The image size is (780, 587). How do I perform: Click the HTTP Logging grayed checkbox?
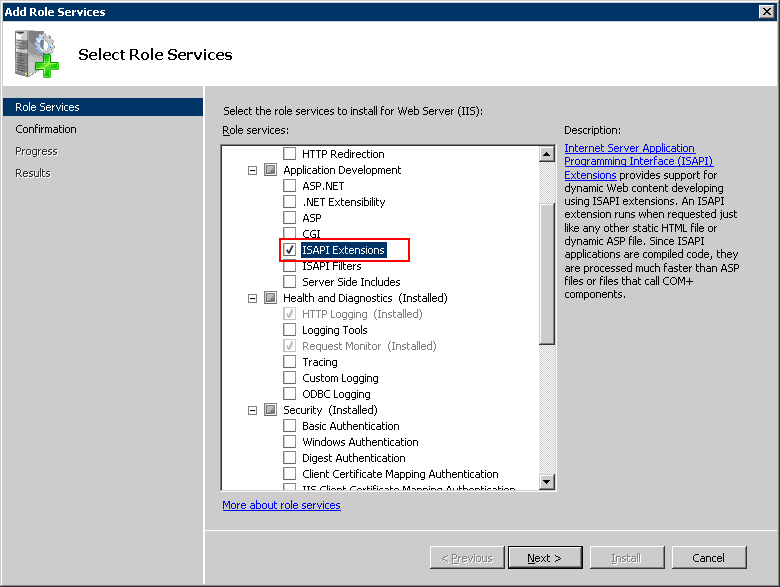point(290,313)
